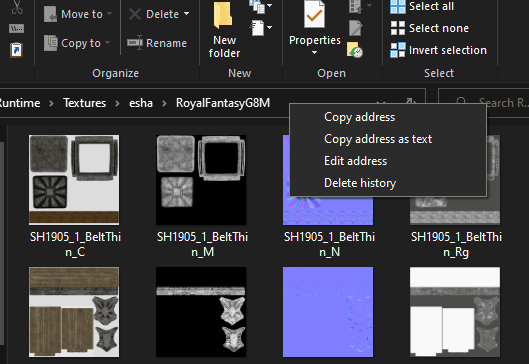This screenshot has width=529, height=364.
Task: Click the Edit file icon
Action: (355, 28)
